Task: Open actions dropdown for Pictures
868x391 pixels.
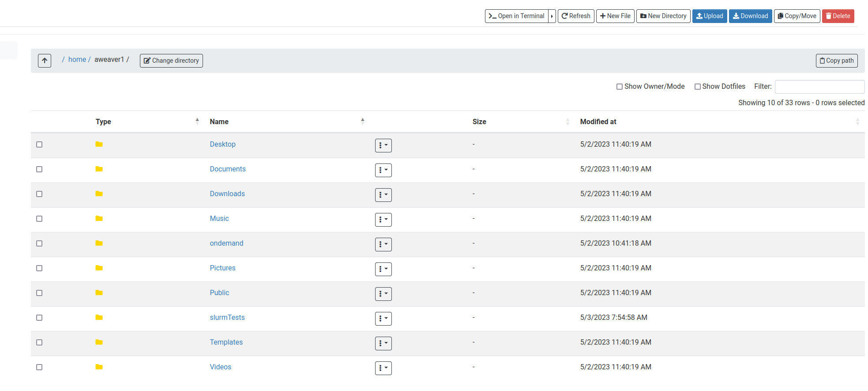Action: click(383, 269)
